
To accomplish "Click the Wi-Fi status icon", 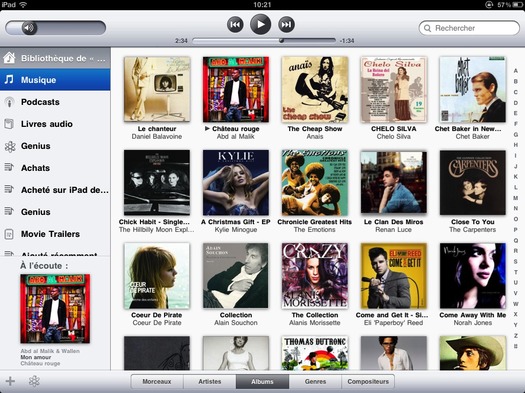I will pyautogui.click(x=23, y=4).
